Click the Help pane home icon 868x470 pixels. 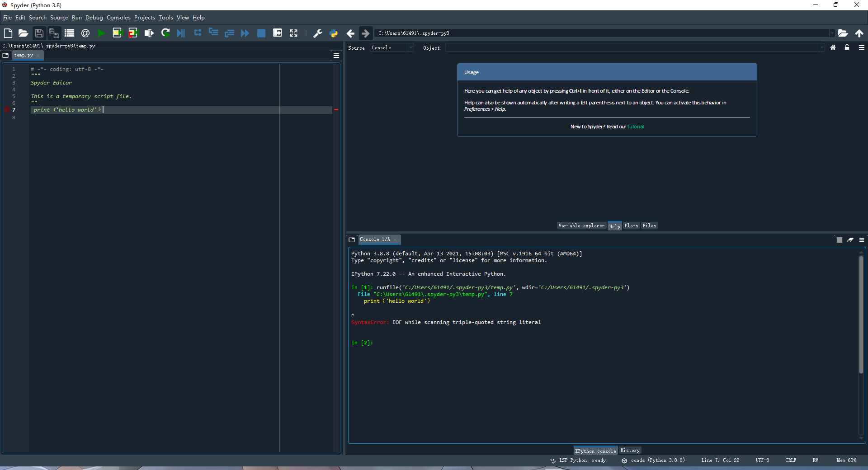[833, 47]
